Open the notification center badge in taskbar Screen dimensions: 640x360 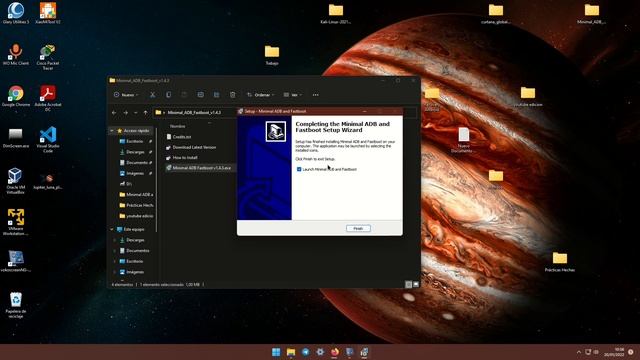631,352
